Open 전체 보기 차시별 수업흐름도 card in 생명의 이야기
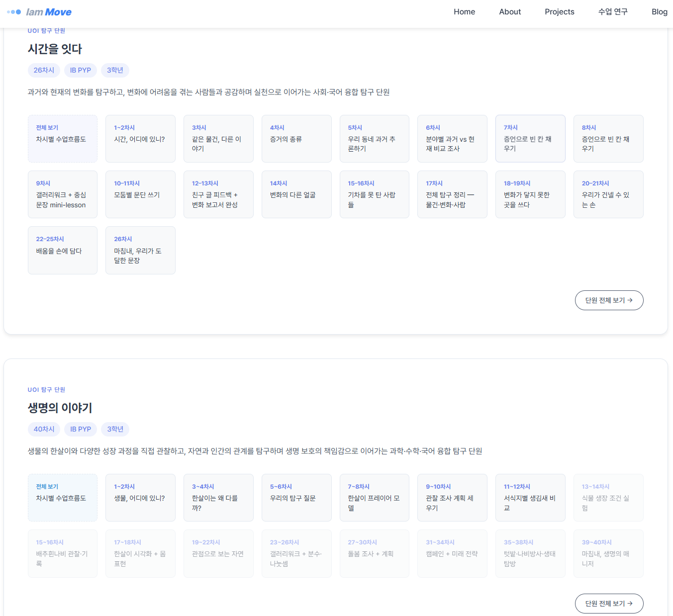This screenshot has width=673, height=616. pos(63,498)
